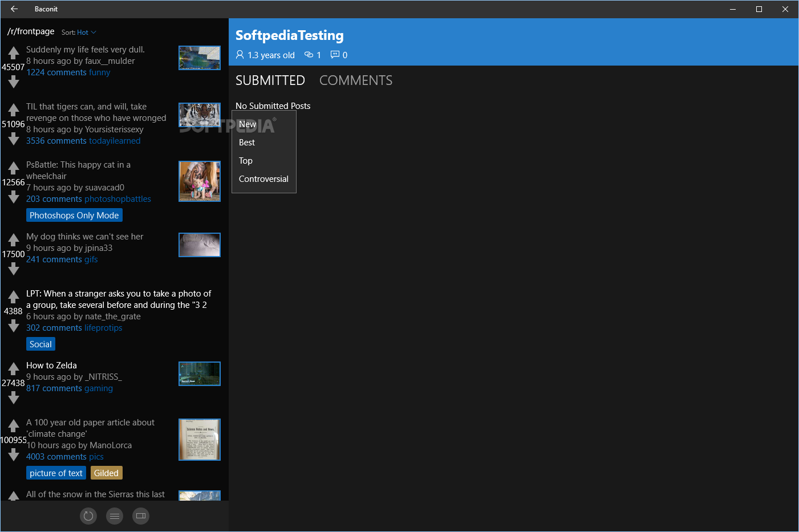Open thumbnail of 'Suddenly my life feels very dull'
The width and height of the screenshot is (799, 532).
tap(200, 58)
